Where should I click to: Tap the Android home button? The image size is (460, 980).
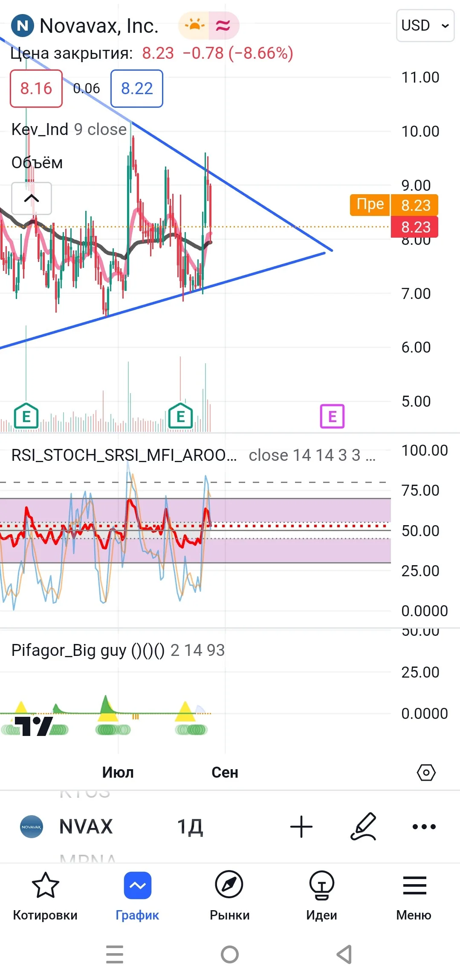(230, 954)
